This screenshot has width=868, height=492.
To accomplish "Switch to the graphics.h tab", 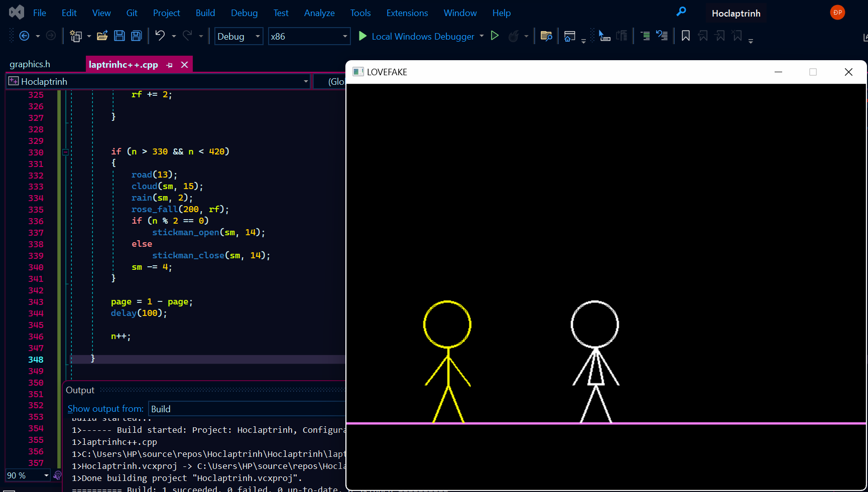I will (x=30, y=64).
